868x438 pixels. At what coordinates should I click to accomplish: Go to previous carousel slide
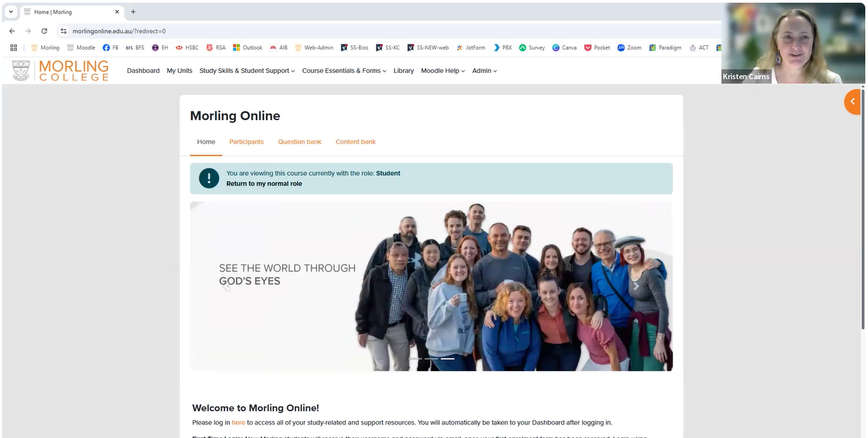tap(227, 286)
